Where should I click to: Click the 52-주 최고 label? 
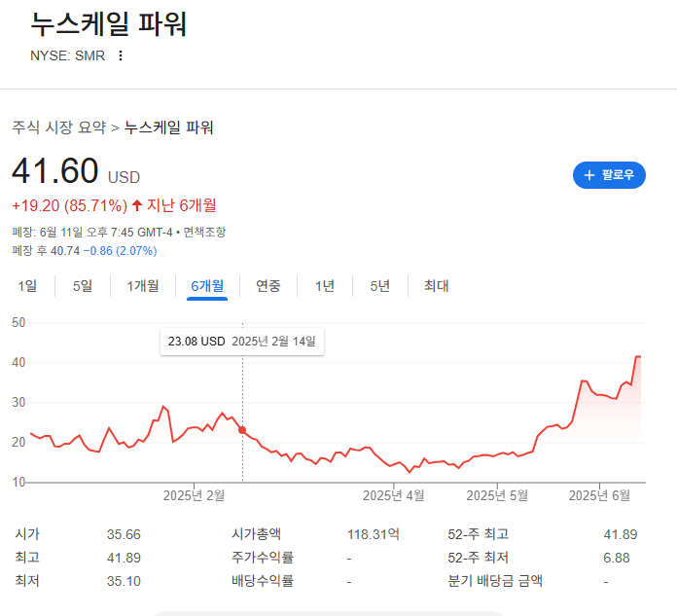(478, 534)
